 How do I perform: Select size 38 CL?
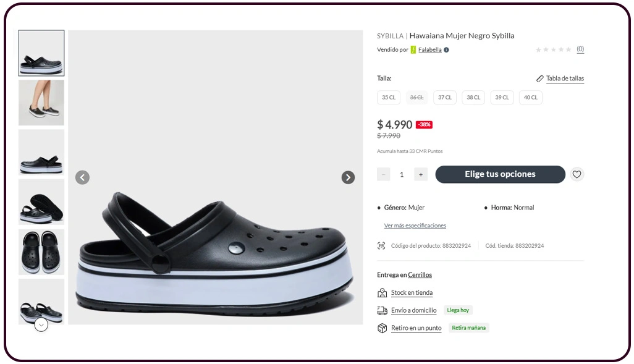[x=473, y=98]
